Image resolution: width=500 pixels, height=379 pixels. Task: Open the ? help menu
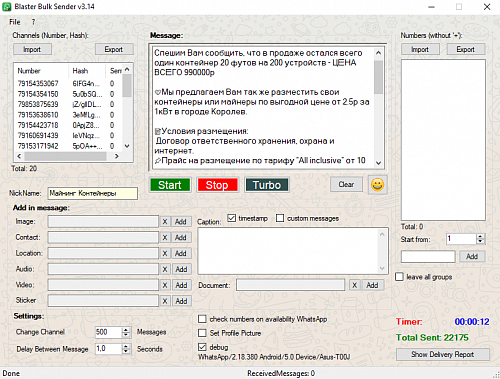point(33,22)
